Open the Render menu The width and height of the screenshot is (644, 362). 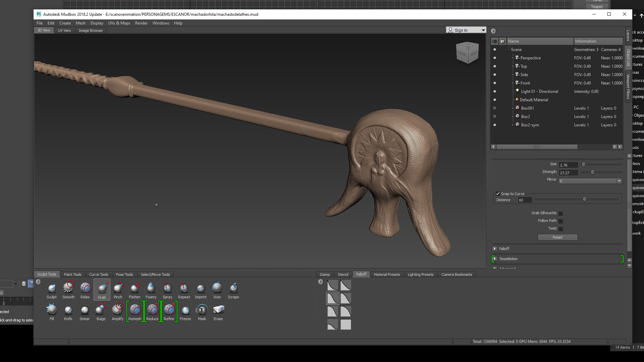click(141, 23)
